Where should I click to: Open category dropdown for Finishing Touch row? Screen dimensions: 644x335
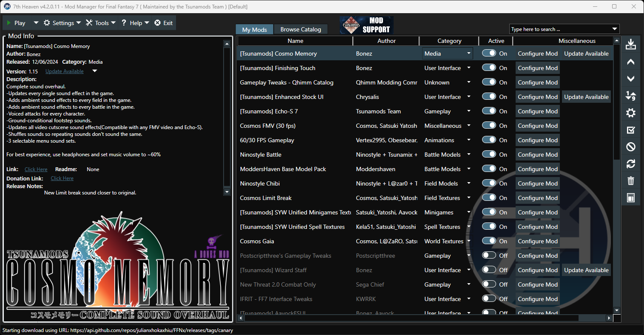[x=469, y=68]
